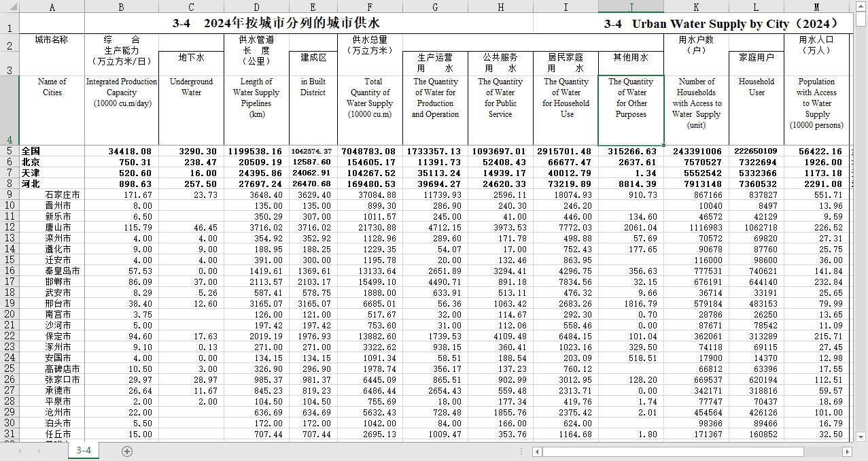The image size is (868, 461).
Task: Select column I header
Action: (566, 6)
